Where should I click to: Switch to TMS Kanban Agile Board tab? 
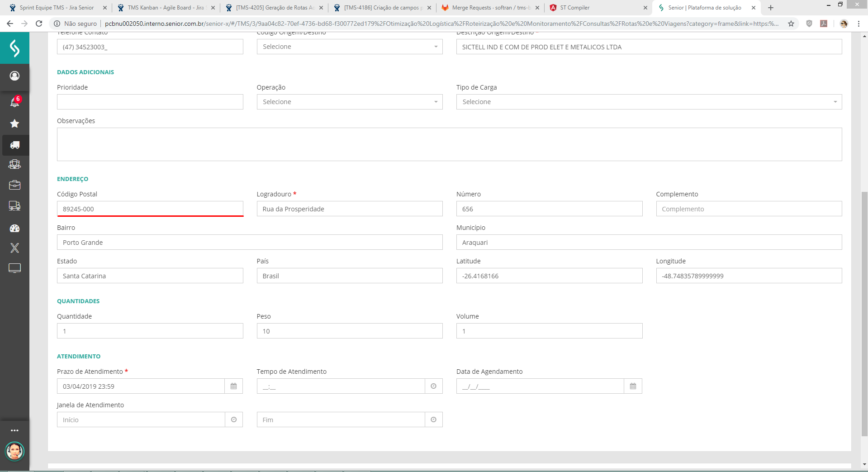pos(165,8)
